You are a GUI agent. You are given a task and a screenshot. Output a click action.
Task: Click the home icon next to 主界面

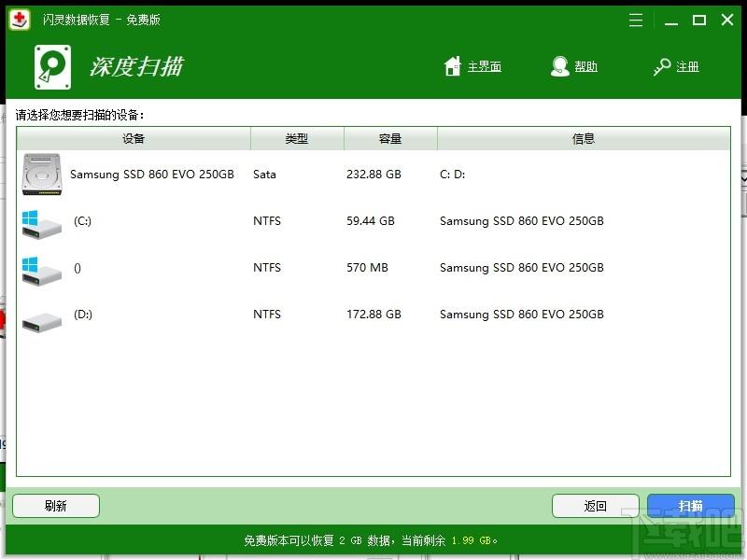click(453, 66)
